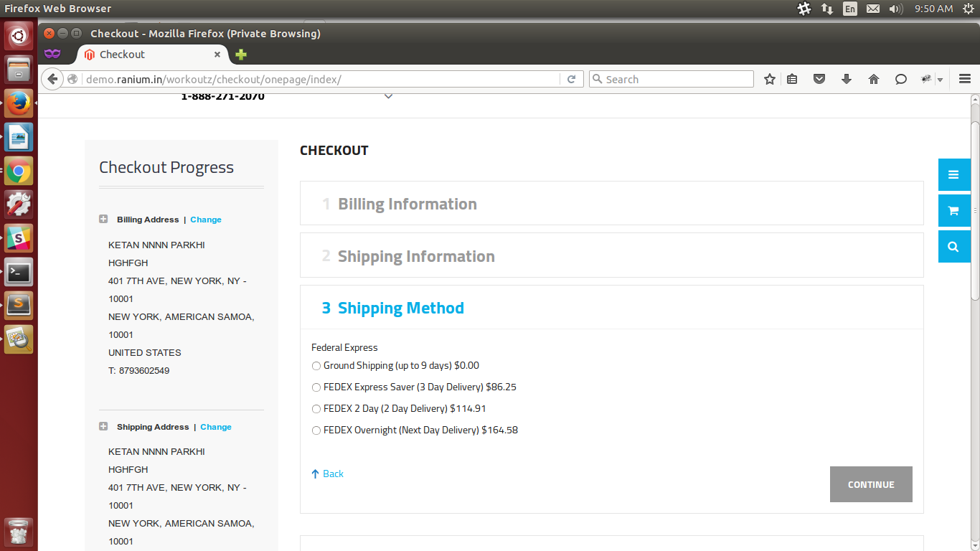Change the Shipping Address
The image size is (980, 551).
216,427
